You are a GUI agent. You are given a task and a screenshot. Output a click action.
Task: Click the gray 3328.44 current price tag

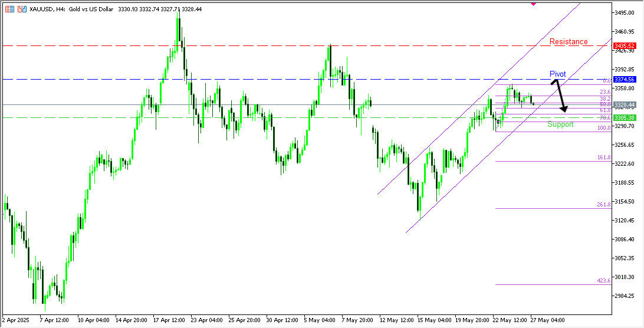(623, 105)
